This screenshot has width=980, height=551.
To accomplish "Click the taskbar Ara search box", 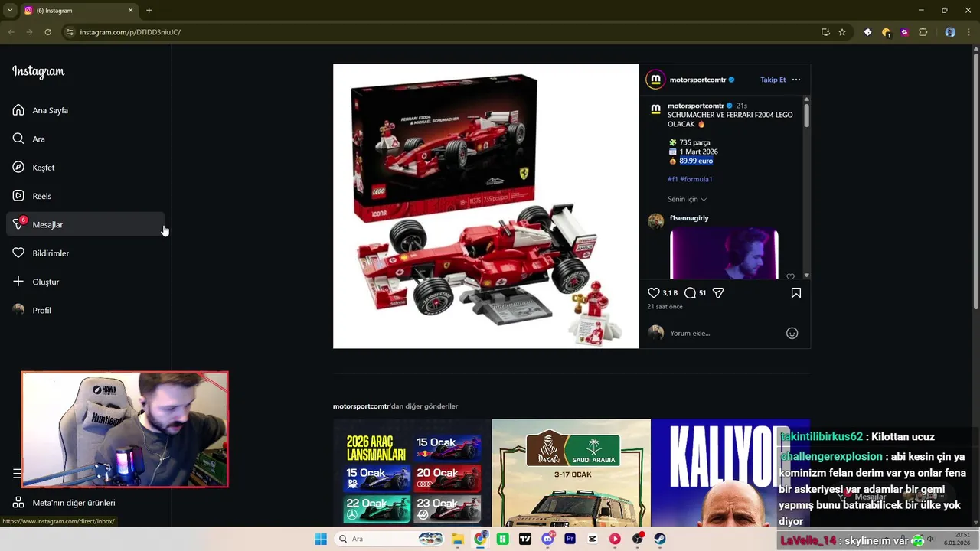I will (390, 539).
